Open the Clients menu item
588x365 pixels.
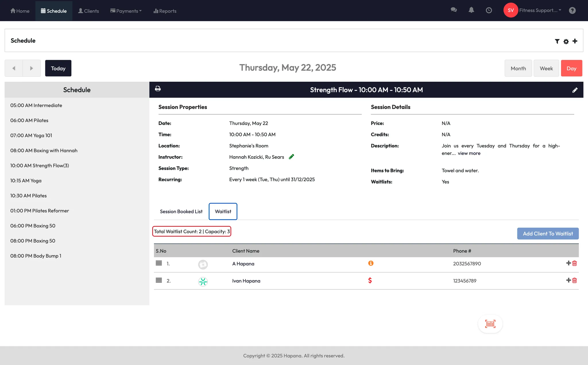point(88,11)
